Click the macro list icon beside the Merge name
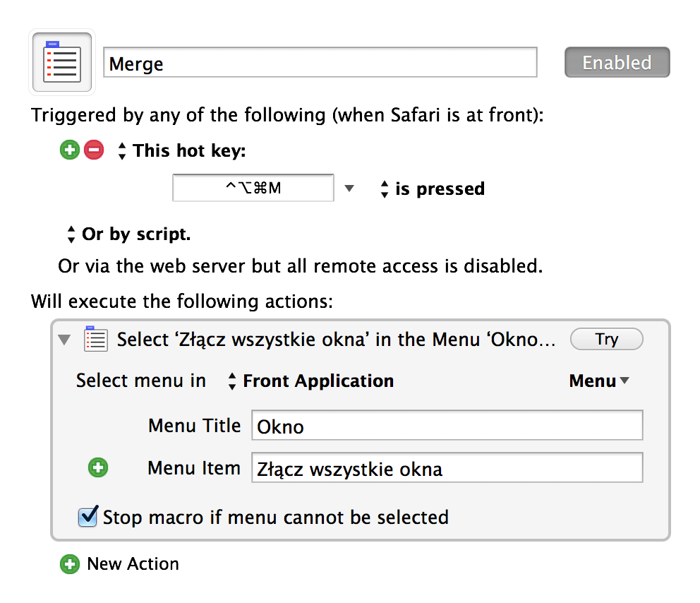This screenshot has width=700, height=603. pyautogui.click(x=61, y=61)
